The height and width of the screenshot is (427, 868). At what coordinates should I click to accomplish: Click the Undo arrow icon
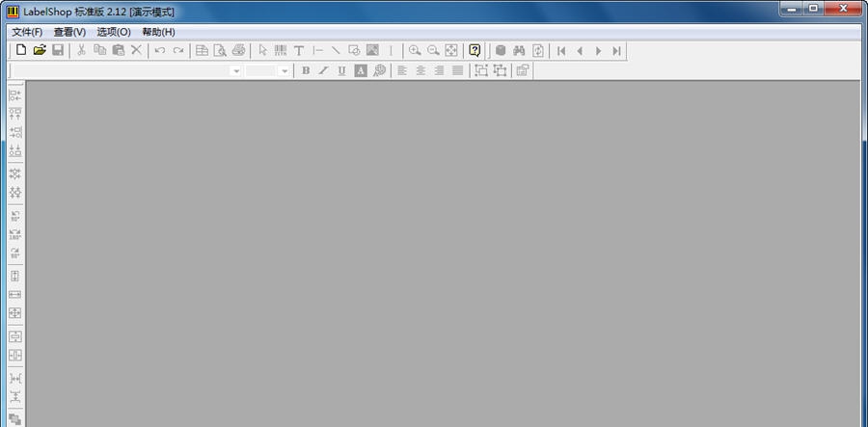(160, 50)
